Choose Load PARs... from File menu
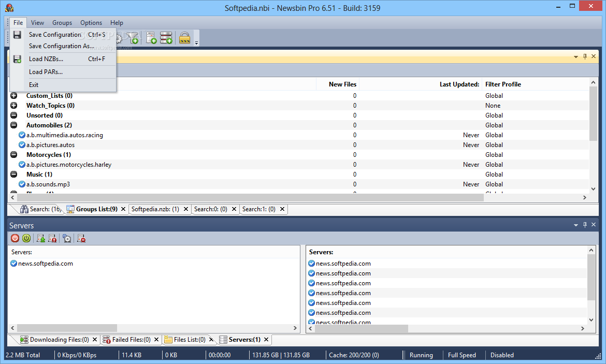Viewport: 606px width, 364px height. tap(63, 72)
